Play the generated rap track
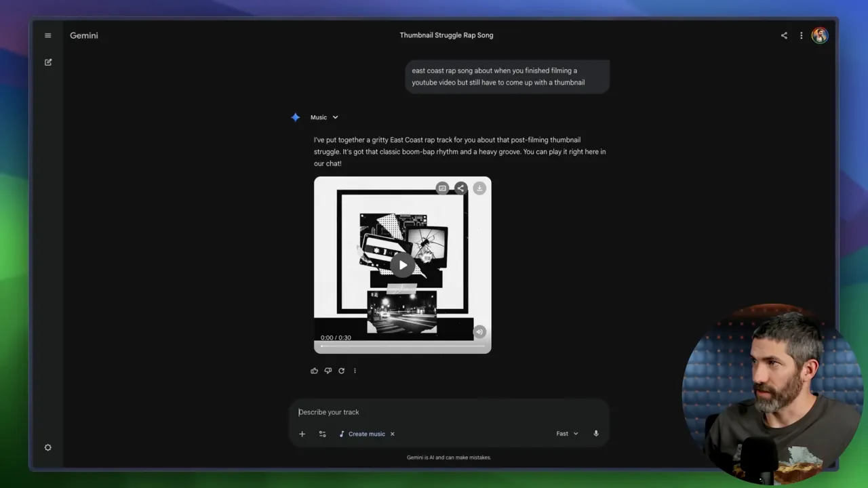The height and width of the screenshot is (488, 868). tap(403, 265)
